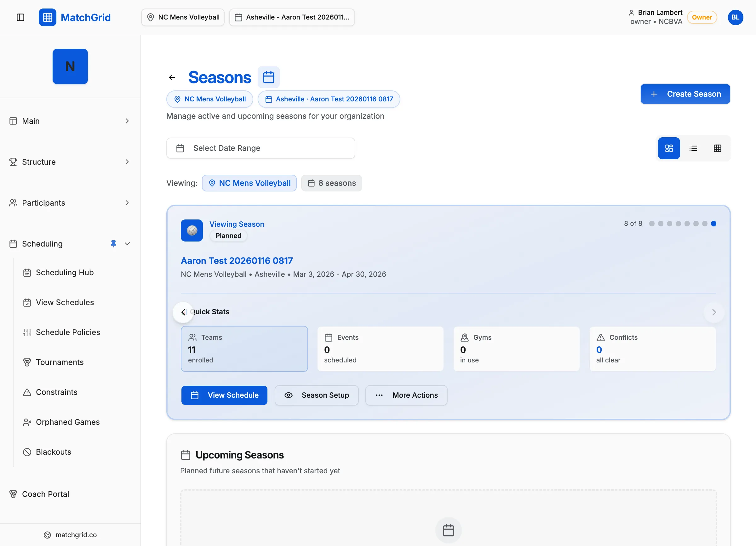756x546 pixels.
Task: Open Schedule Policies settings
Action: (68, 332)
